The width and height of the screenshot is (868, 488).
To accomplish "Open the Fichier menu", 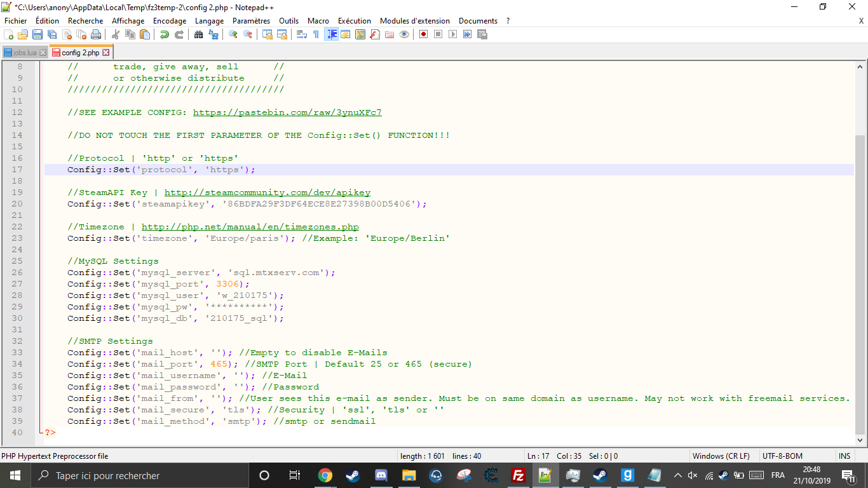I will pyautogui.click(x=16, y=21).
